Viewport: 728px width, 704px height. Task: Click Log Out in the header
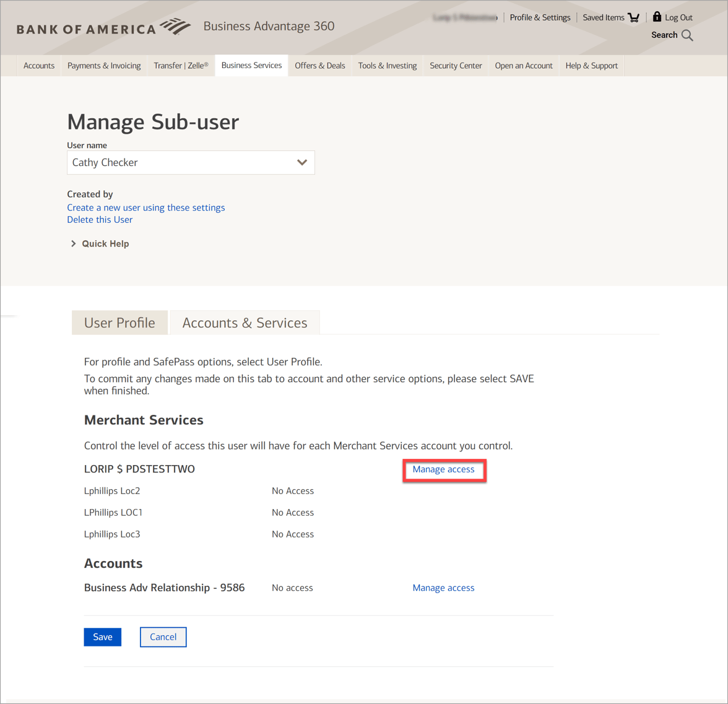pyautogui.click(x=678, y=17)
